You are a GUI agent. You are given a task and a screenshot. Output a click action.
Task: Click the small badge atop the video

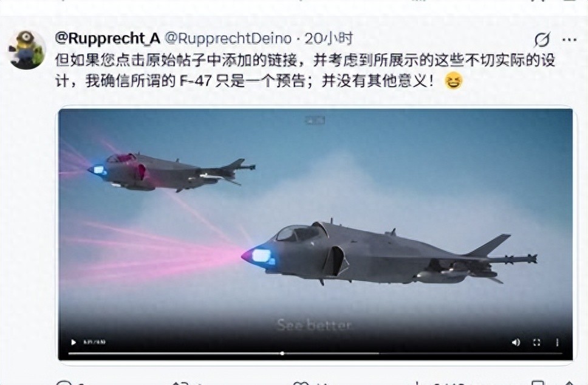[x=315, y=120]
